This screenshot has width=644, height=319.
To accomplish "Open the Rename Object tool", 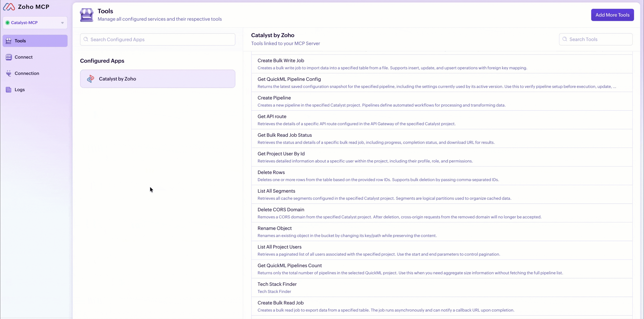I will [442, 232].
